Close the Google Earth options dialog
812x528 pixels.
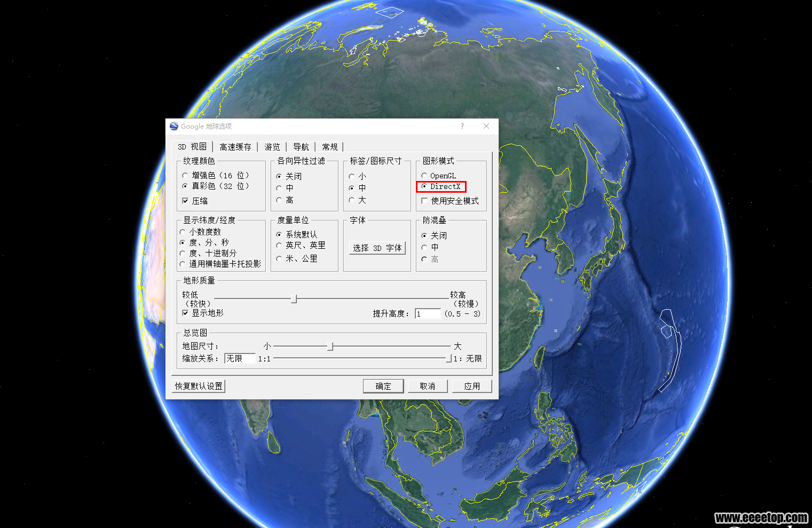[486, 126]
